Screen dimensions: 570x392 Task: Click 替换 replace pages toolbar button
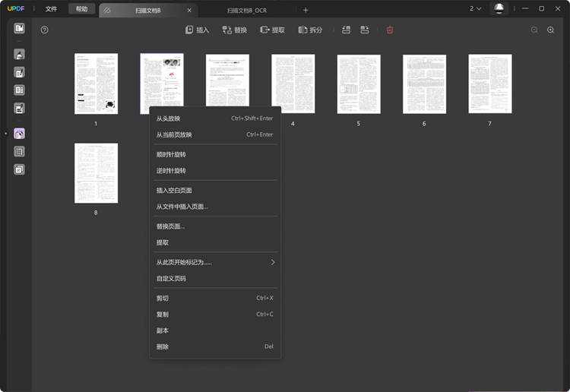(235, 30)
